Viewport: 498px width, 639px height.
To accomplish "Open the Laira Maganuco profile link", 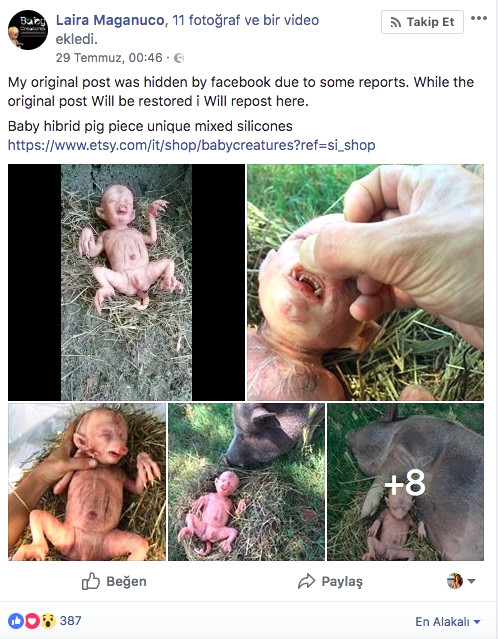I will click(110, 20).
